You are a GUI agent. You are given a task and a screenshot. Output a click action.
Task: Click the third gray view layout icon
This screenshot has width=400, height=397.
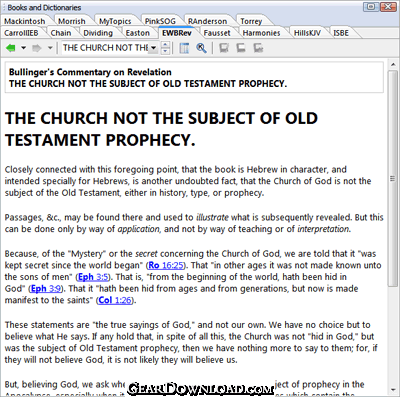click(x=258, y=48)
